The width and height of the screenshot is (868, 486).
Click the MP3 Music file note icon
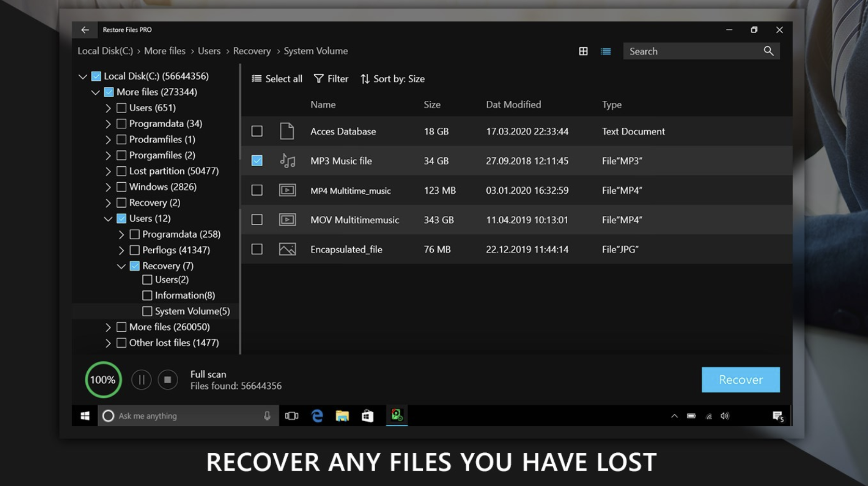point(287,161)
